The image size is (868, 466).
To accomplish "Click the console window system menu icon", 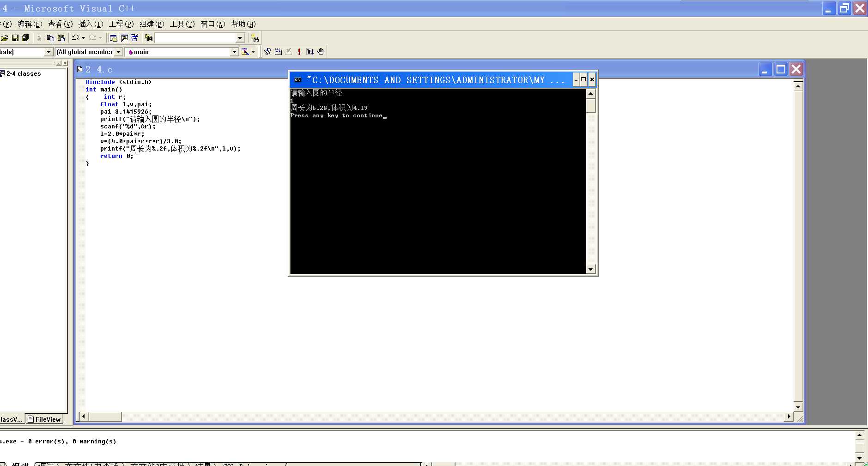I will 298,80.
